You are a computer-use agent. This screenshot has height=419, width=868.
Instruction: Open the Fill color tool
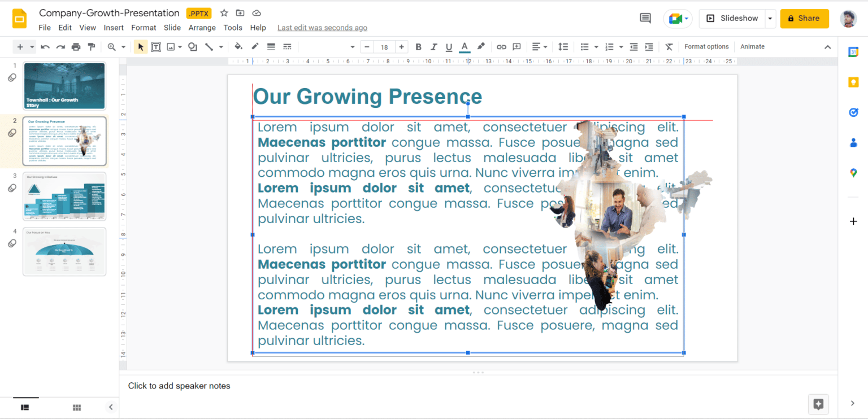(x=238, y=46)
